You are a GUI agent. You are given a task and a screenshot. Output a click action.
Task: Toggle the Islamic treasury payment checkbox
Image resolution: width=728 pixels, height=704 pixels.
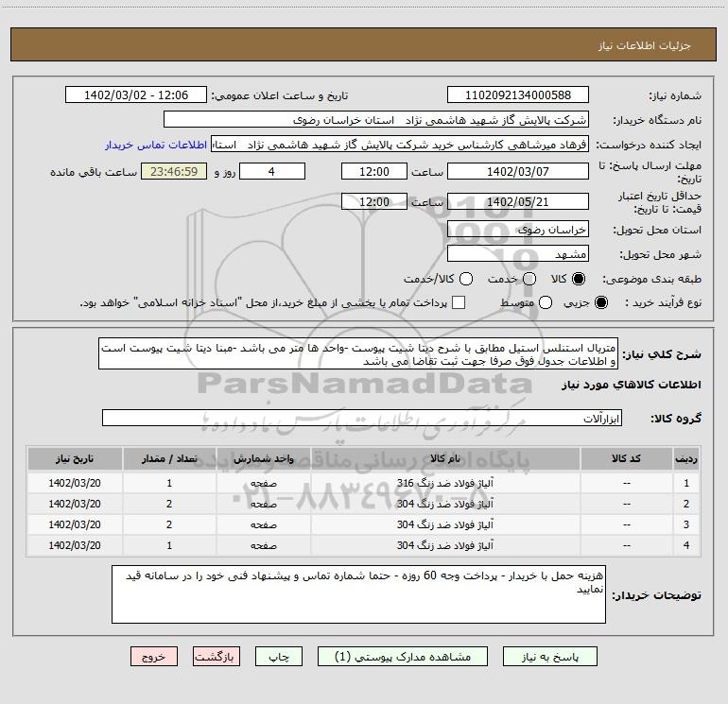tap(459, 302)
